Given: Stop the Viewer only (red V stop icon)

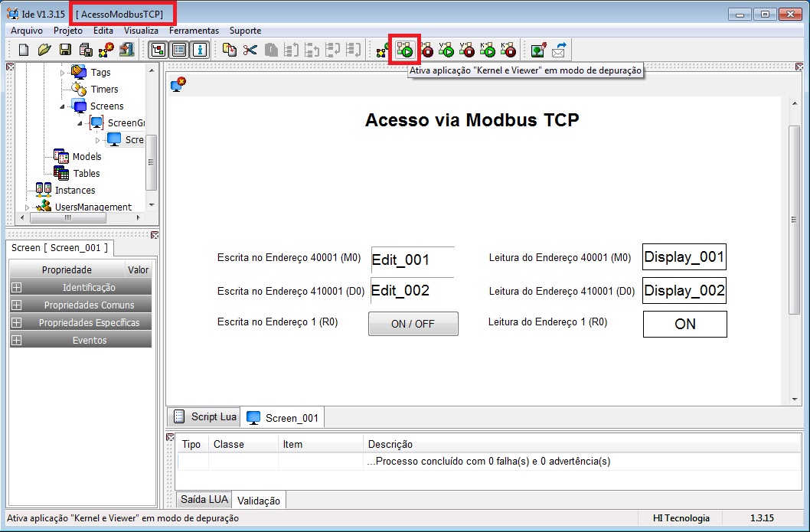Looking at the screenshot, I should point(467,50).
